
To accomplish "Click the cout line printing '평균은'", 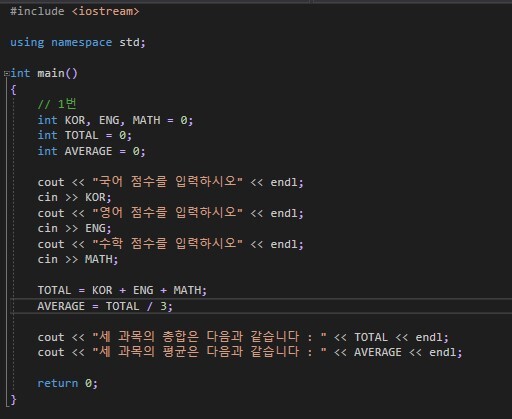I will pyautogui.click(x=250, y=352).
